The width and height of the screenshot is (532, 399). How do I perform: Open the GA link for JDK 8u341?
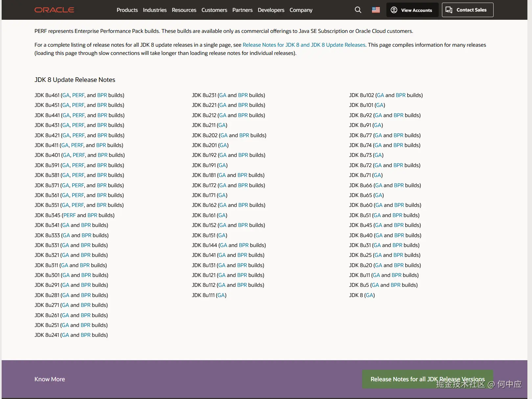tap(66, 225)
